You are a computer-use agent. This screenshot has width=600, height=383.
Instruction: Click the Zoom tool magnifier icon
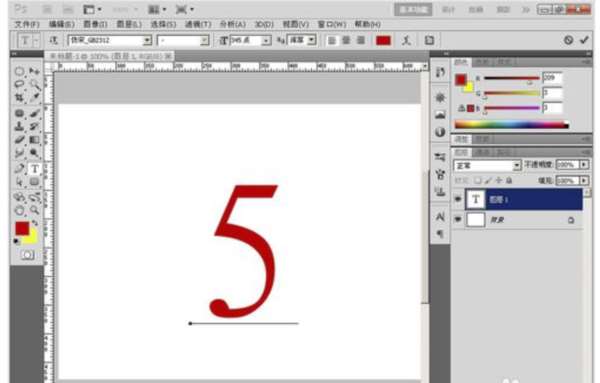point(34,210)
